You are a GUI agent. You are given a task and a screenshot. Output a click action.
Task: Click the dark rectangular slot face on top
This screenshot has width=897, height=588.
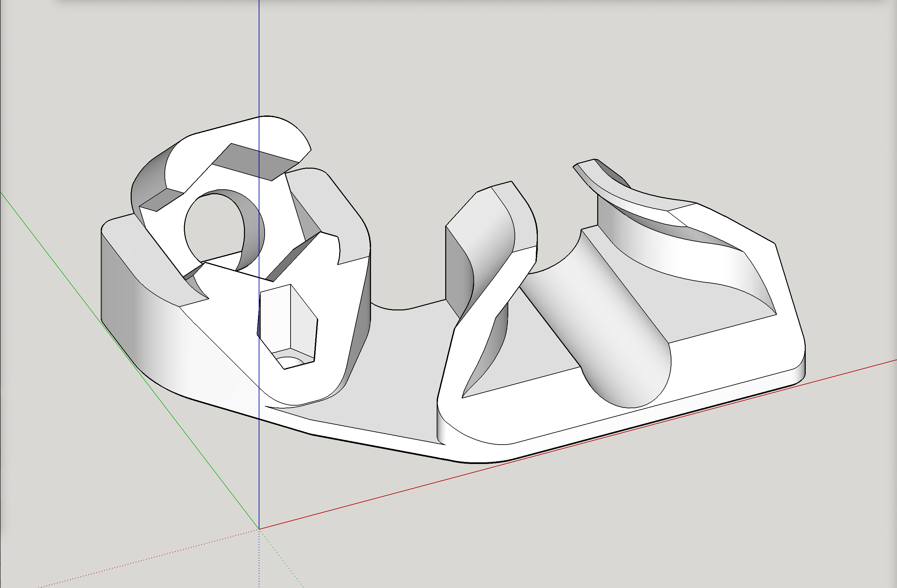point(255,162)
